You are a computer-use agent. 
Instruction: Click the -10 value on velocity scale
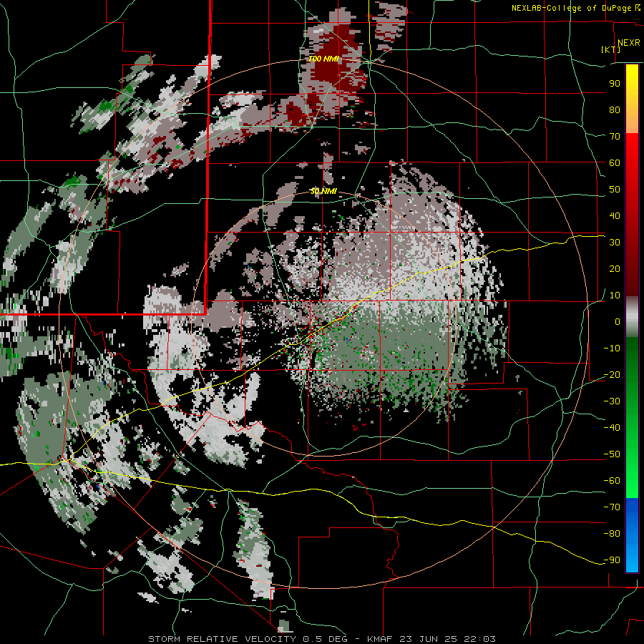click(x=612, y=348)
